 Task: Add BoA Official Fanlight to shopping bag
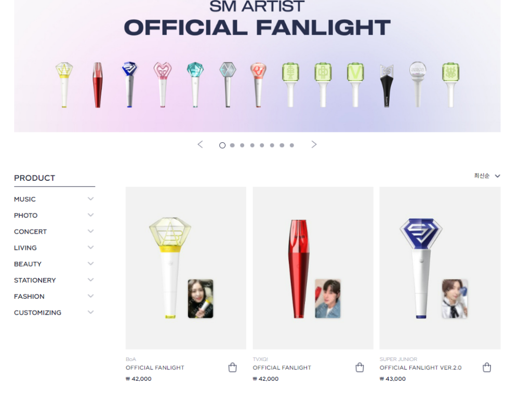pos(232,367)
